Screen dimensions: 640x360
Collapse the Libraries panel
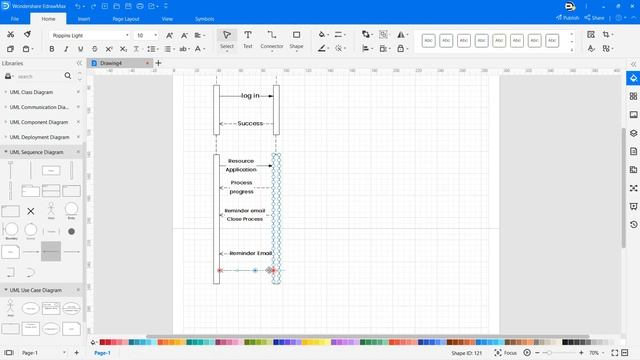pos(79,63)
